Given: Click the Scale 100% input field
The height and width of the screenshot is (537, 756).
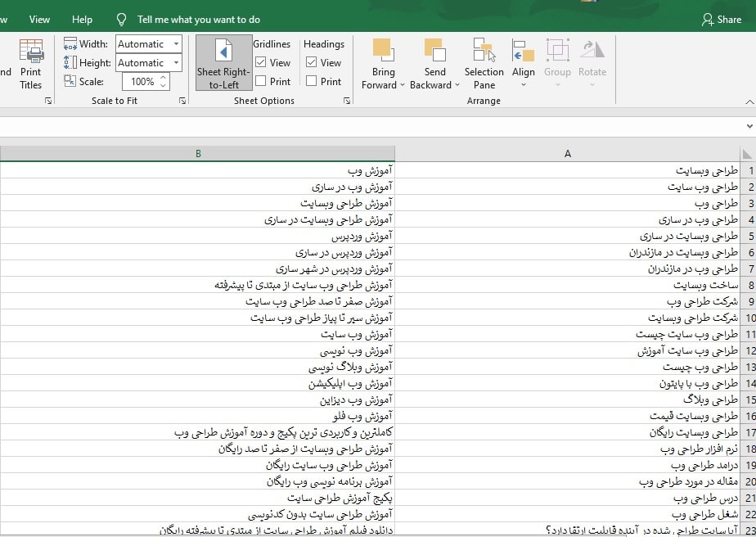Looking at the screenshot, I should [140, 82].
